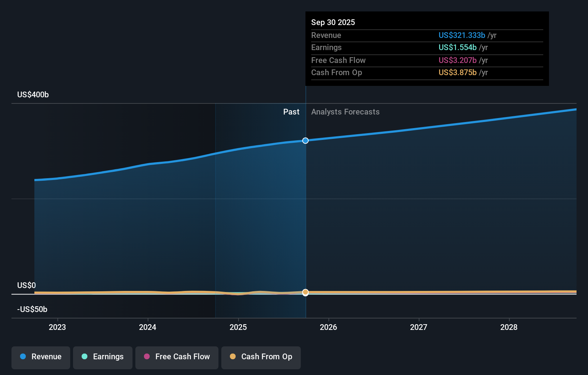The height and width of the screenshot is (375, 588).
Task: Switch to the Past section of the chart
Action: [x=291, y=112]
